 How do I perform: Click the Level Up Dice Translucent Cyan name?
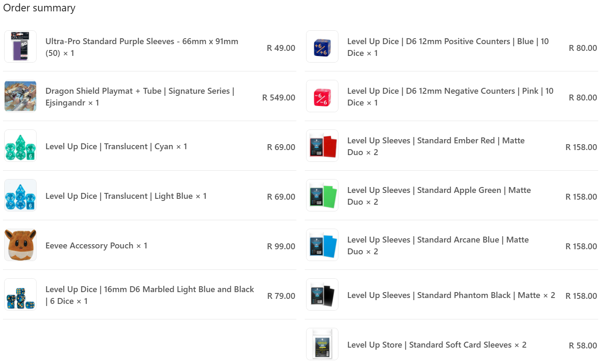point(116,146)
